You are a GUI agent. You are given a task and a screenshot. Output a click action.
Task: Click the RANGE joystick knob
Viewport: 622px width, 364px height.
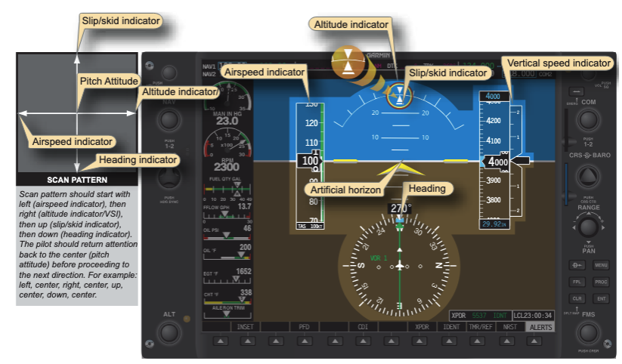tap(590, 227)
